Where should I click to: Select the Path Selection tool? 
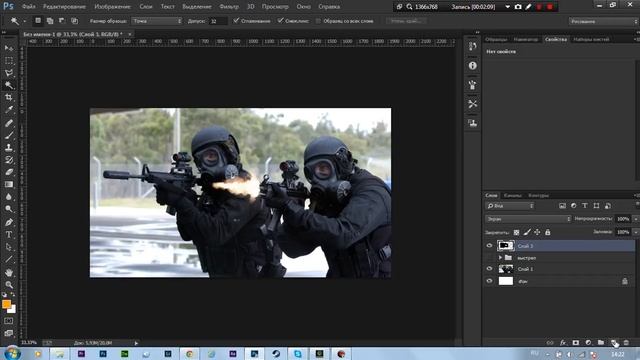point(9,247)
